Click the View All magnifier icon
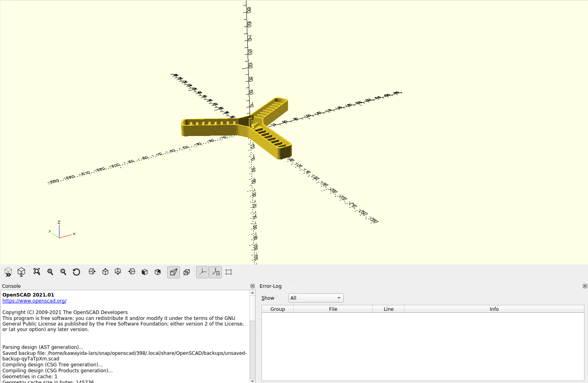This screenshot has height=383, width=588. coord(37,272)
